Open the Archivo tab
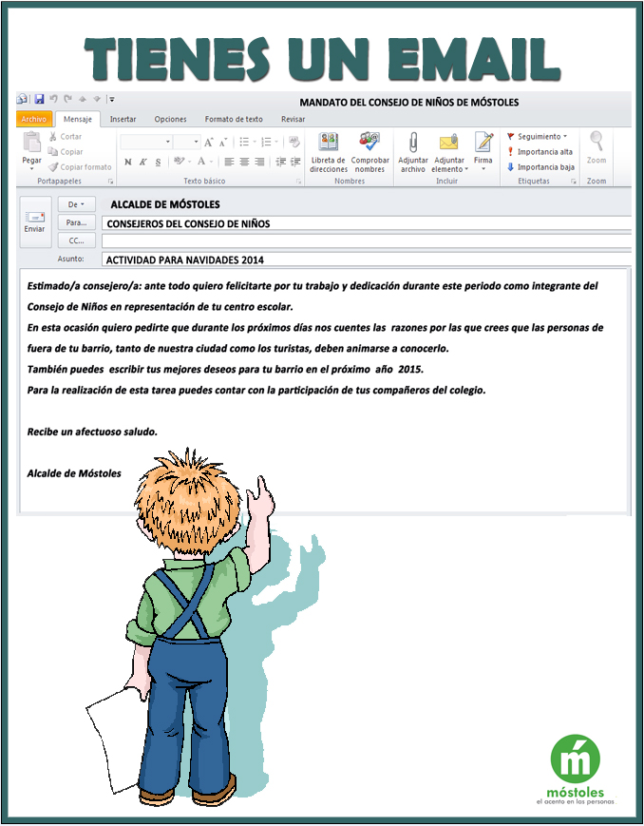This screenshot has width=644, height=826. pos(34,119)
